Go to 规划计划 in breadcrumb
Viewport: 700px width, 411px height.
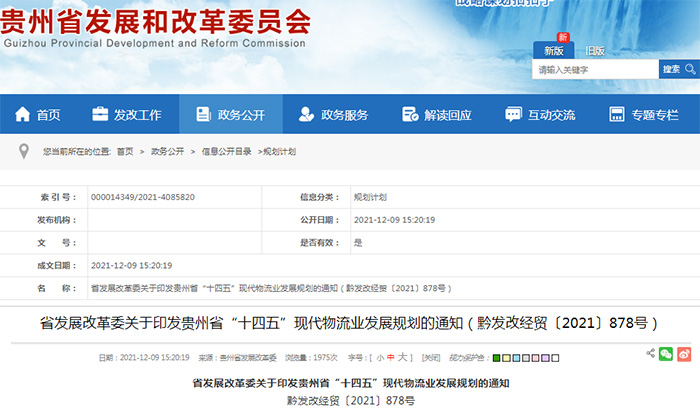[279, 152]
